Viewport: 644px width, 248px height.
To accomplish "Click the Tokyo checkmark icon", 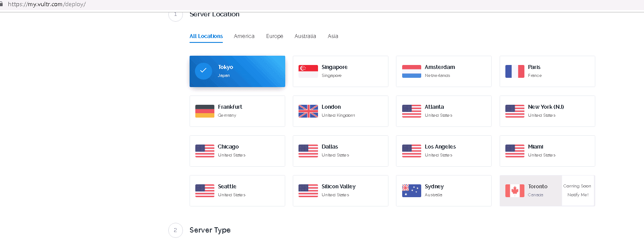I will pos(203,71).
